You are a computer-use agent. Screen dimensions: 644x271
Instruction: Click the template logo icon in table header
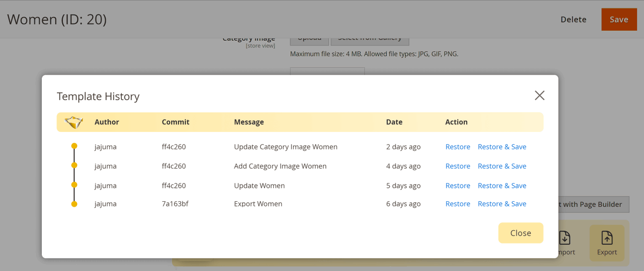click(74, 122)
